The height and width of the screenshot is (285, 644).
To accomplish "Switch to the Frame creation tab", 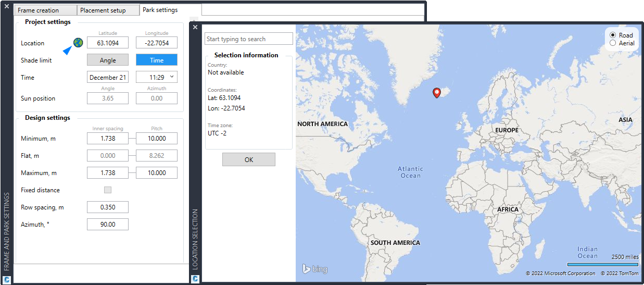I will pyautogui.click(x=45, y=10).
